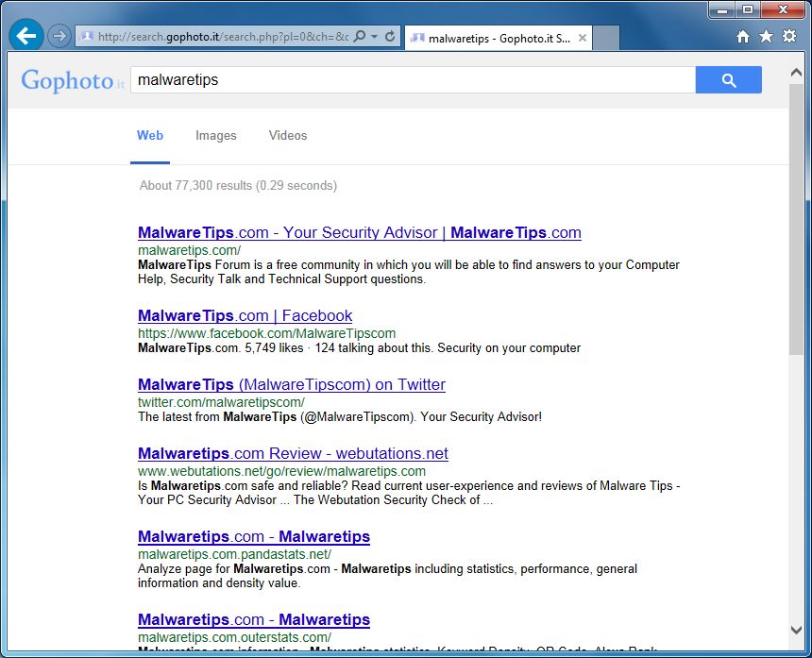Click malwaretips.com.pandastats.net/ URL text
The height and width of the screenshot is (658, 812).
[234, 554]
